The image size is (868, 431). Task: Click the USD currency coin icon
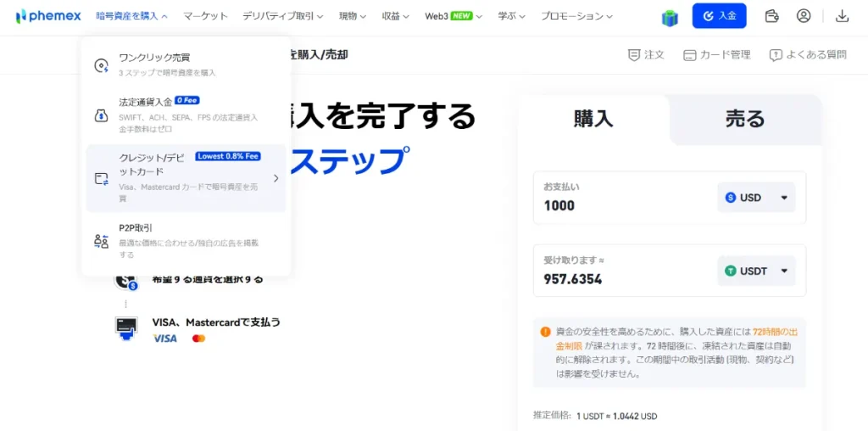point(730,197)
